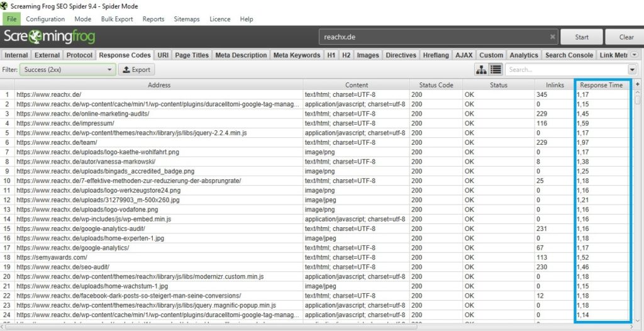This screenshot has width=644, height=331.
Task: Select the Response Codes tab
Action: [x=125, y=55]
